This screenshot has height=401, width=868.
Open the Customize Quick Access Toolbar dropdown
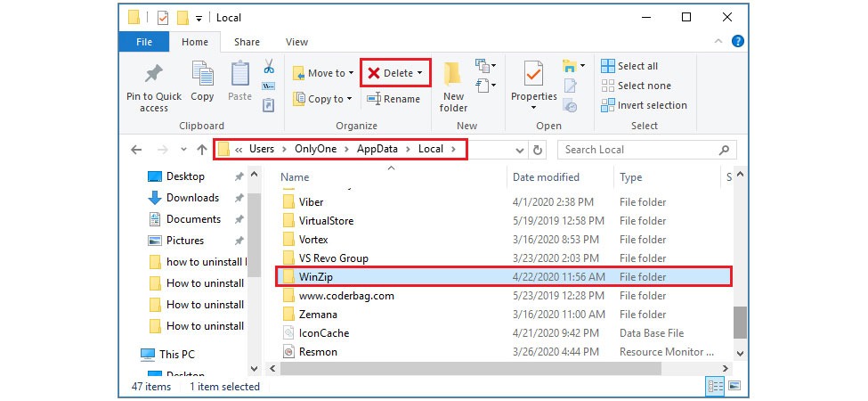point(199,19)
